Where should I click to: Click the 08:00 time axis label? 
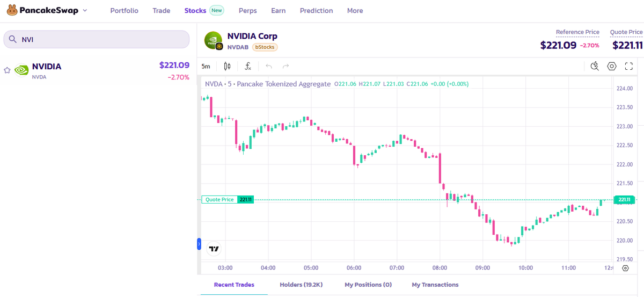click(x=440, y=267)
